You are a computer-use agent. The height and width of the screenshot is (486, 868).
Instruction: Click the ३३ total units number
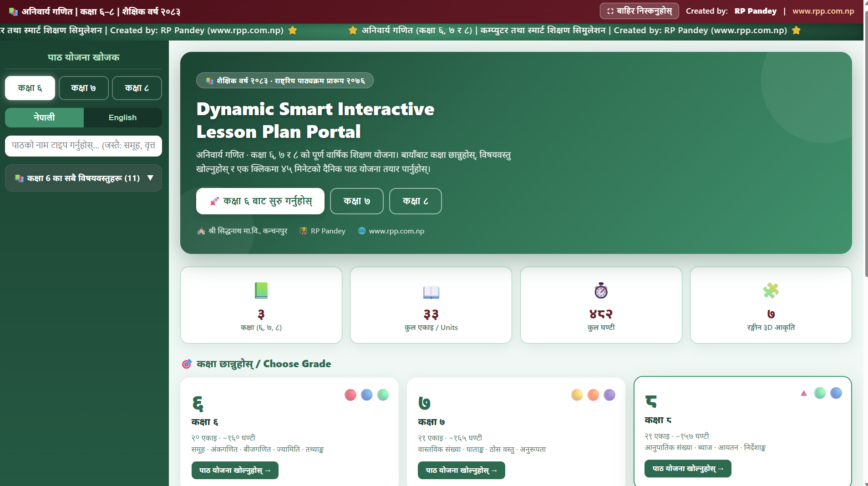[x=431, y=314]
